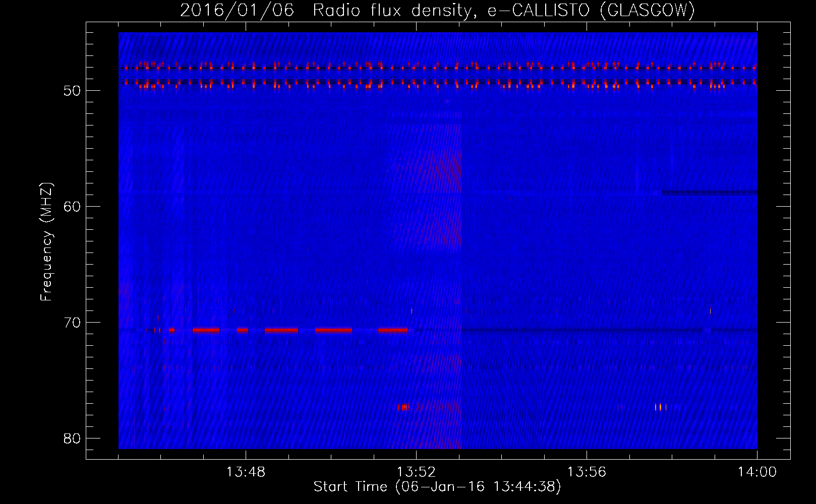Select the 80 frequency tick label
Screen dimensions: 816x504
pos(72,438)
